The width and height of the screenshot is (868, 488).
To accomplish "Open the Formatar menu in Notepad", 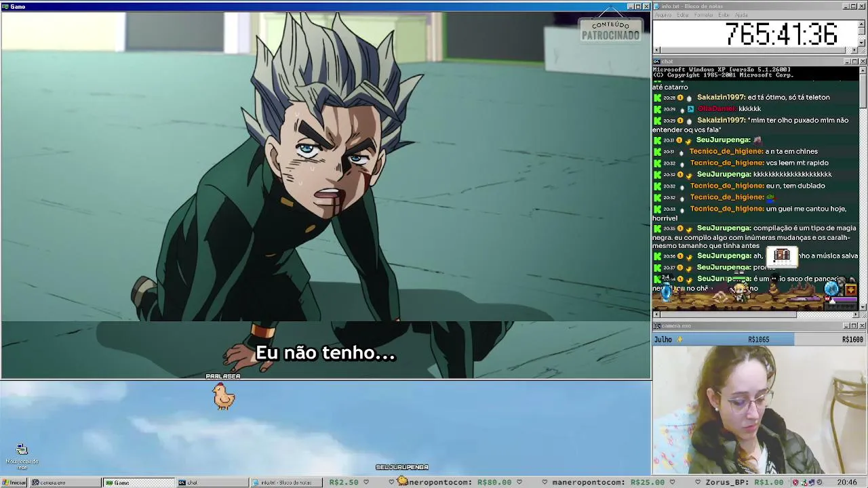I will 703,15.
